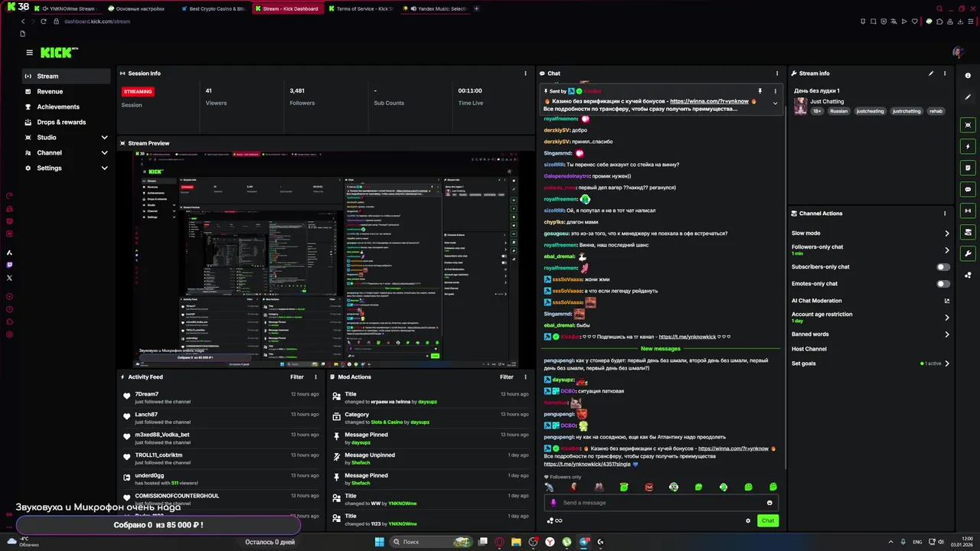Open Banned words settings
Image resolution: width=980 pixels, height=551 pixels.
[x=871, y=334]
